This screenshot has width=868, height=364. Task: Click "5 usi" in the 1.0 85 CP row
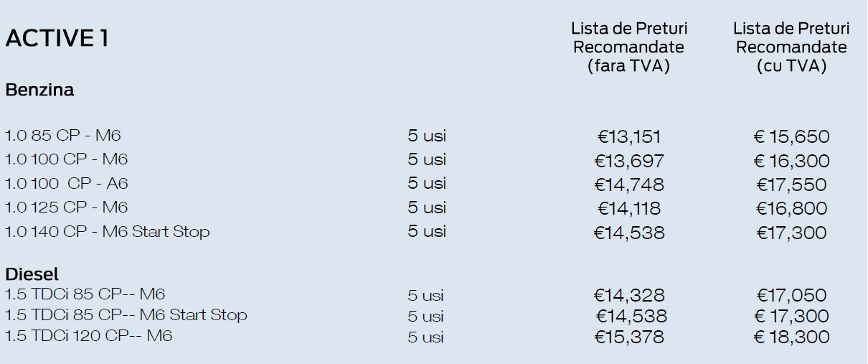427,136
